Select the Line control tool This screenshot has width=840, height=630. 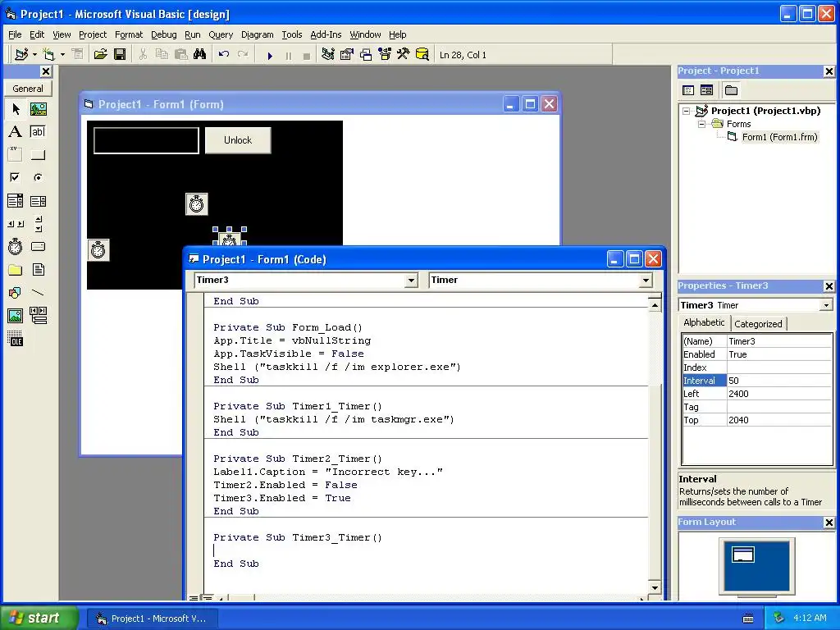38,293
